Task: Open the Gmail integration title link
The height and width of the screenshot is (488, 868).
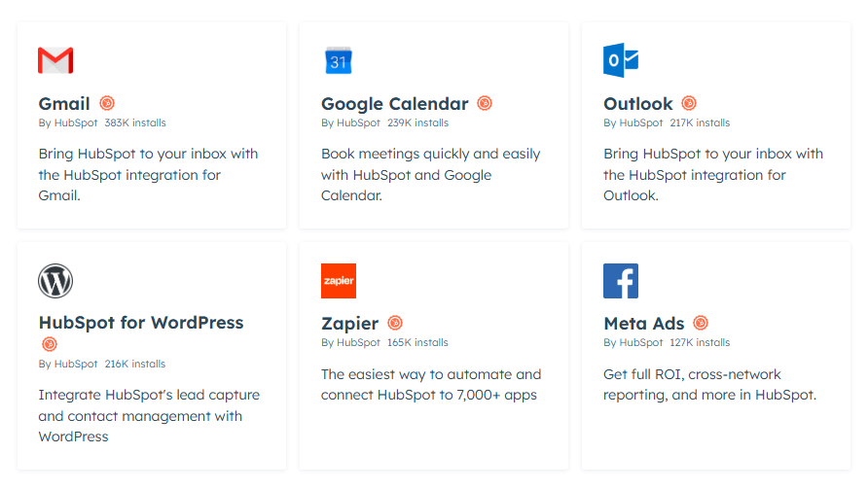Action: (x=64, y=104)
